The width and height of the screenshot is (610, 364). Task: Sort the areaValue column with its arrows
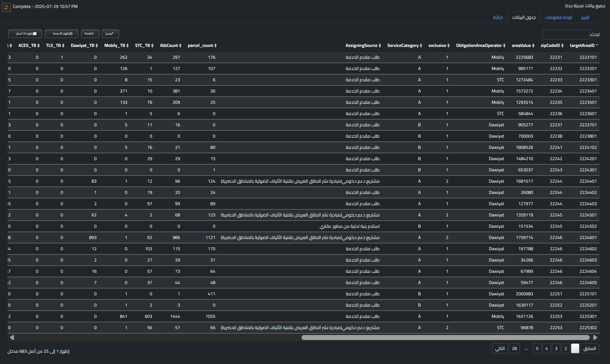point(534,45)
